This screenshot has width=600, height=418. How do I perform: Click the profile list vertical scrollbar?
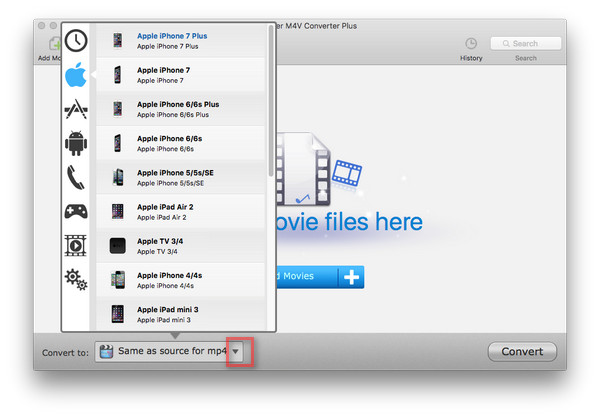click(271, 101)
